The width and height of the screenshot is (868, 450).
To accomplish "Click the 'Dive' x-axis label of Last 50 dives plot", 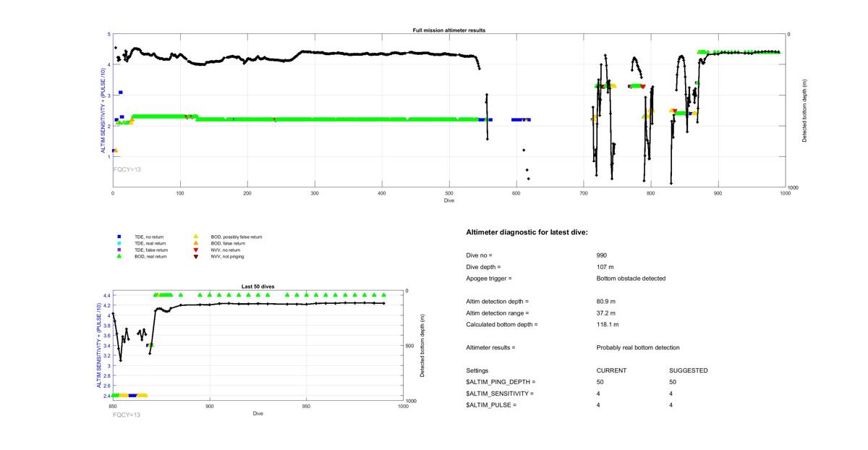I will pyautogui.click(x=258, y=413).
